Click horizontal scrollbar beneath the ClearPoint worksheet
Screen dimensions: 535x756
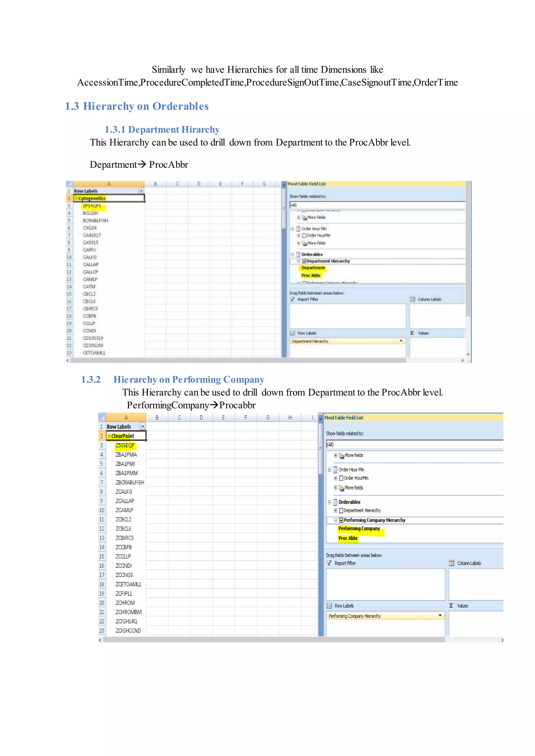point(274,640)
